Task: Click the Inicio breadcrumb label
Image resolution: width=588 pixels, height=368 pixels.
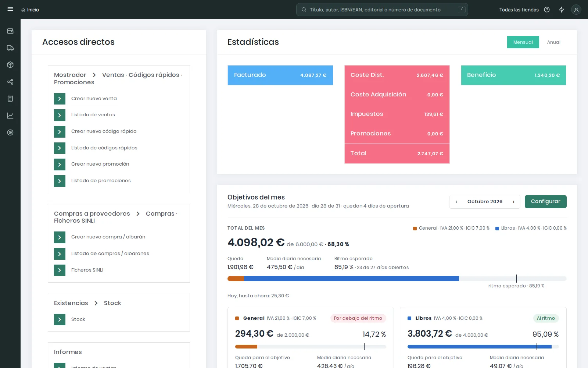Action: click(33, 10)
